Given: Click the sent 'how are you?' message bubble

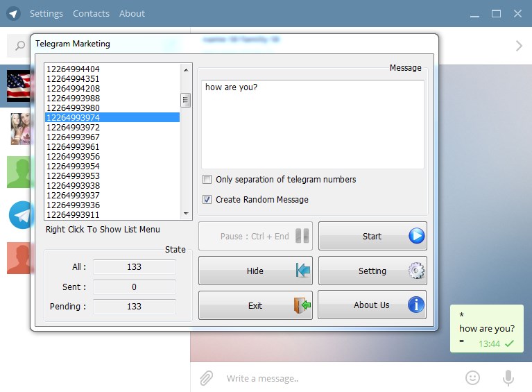Looking at the screenshot, I should coord(486,329).
